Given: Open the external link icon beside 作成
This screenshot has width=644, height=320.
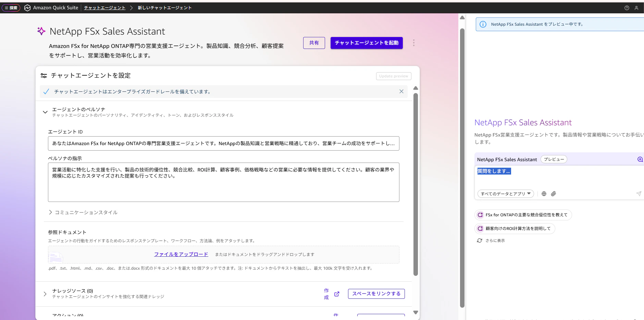Looking at the screenshot, I should click(x=337, y=294).
